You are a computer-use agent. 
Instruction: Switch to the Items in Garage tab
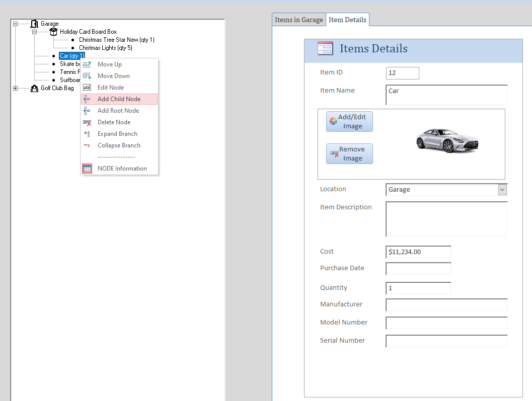coord(299,20)
